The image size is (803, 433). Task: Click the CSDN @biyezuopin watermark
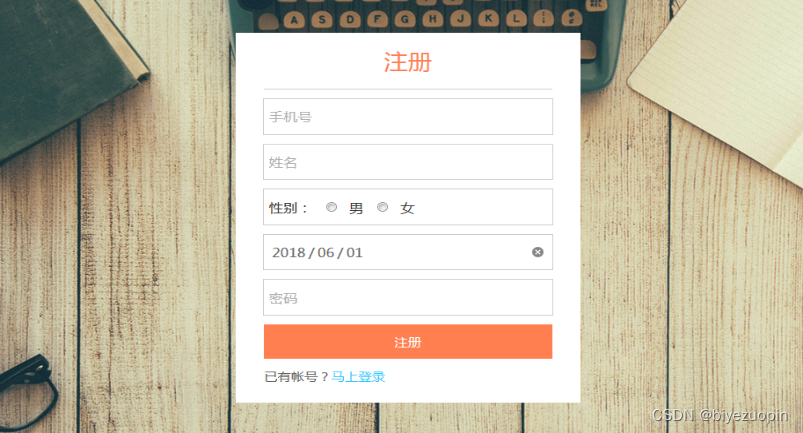[720, 415]
